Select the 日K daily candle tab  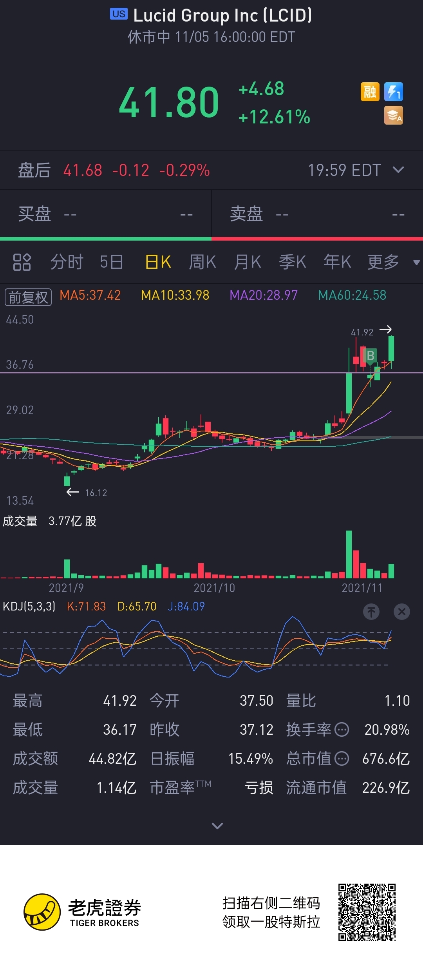158,262
